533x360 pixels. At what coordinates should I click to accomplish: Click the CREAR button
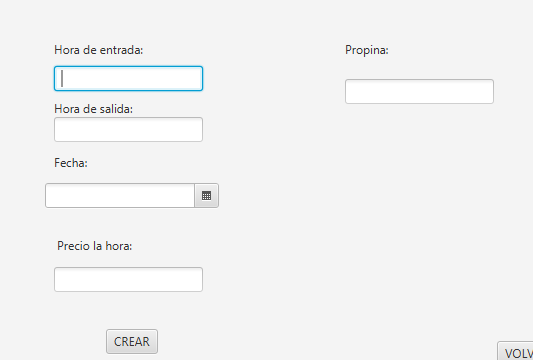(132, 341)
